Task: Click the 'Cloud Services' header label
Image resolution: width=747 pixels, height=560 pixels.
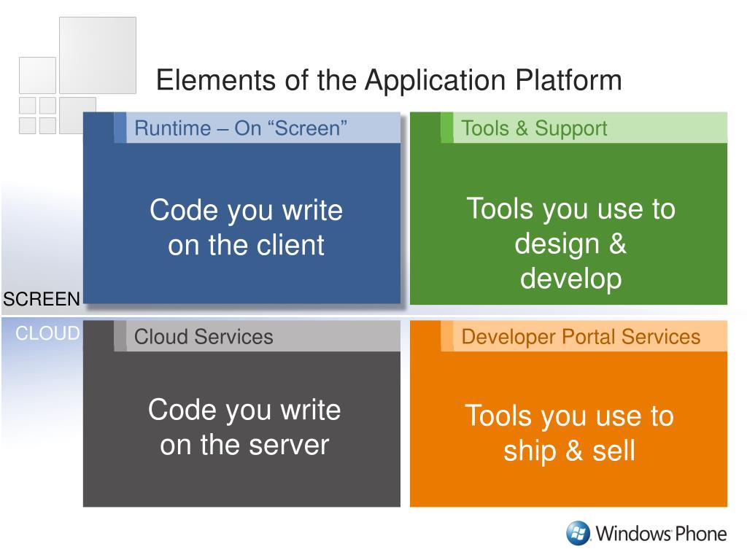Action: (204, 337)
